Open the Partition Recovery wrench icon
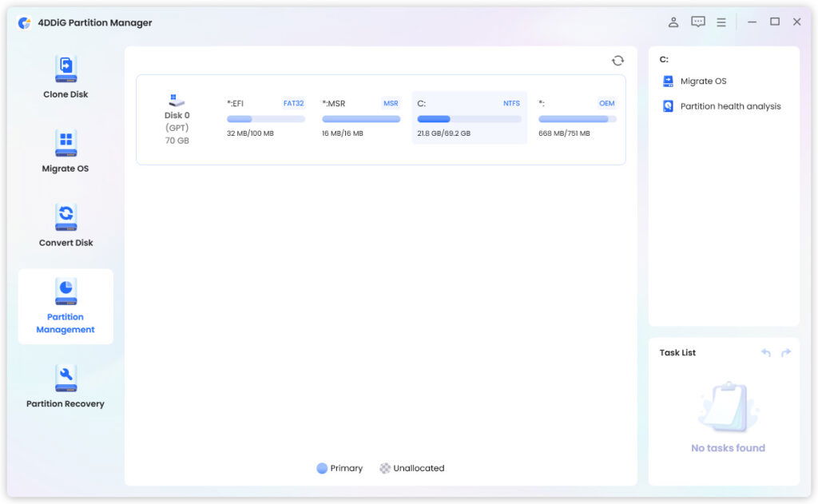Viewport: 818px width, 504px height. (x=66, y=379)
